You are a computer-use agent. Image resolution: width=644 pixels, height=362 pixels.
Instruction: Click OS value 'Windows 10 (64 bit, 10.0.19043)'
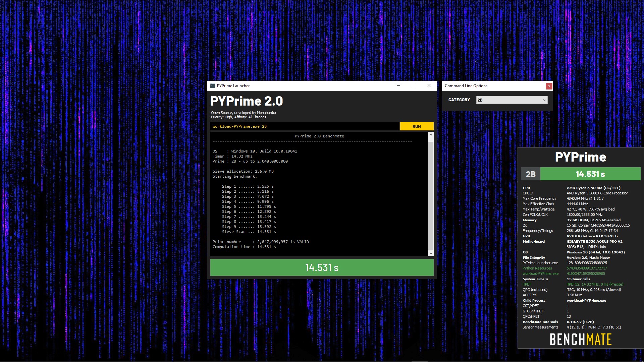pyautogui.click(x=596, y=252)
